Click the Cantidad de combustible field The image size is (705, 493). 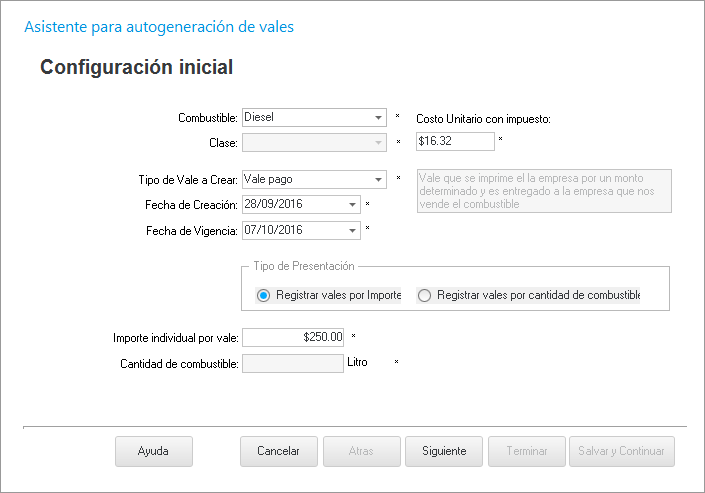293,364
